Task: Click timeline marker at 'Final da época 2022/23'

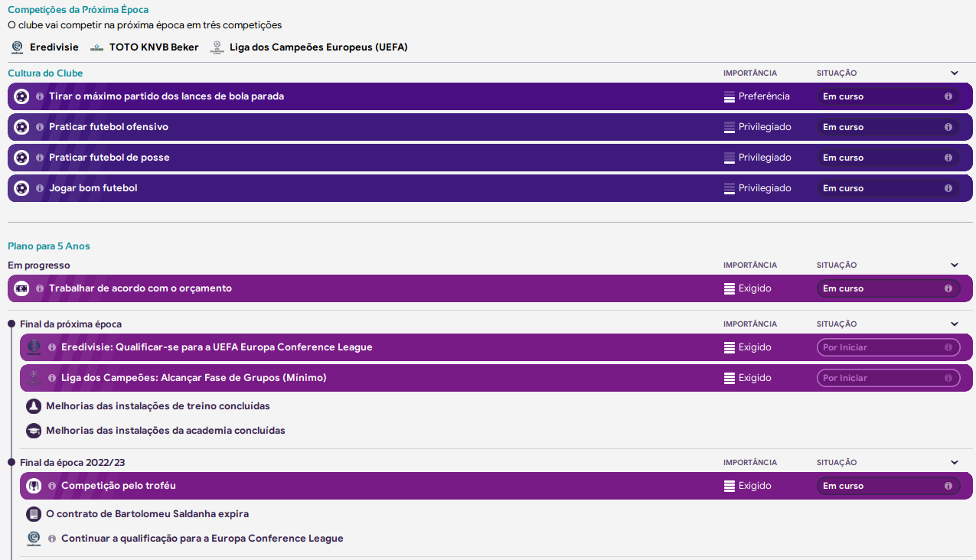Action: [11, 463]
